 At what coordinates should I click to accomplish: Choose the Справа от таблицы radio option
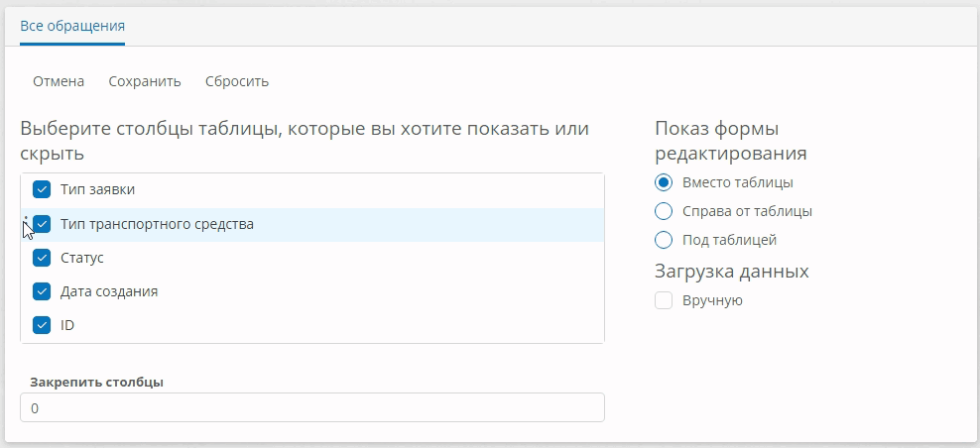(664, 211)
